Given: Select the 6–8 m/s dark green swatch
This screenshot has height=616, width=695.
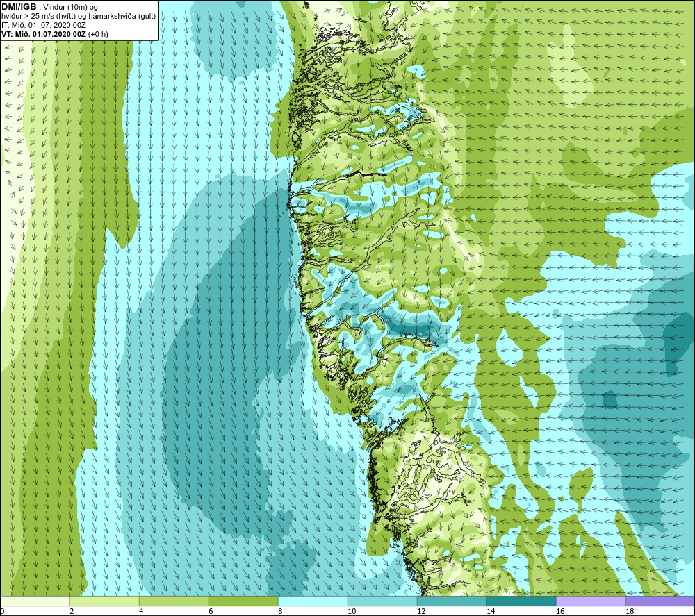Looking at the screenshot, I should (x=243, y=601).
